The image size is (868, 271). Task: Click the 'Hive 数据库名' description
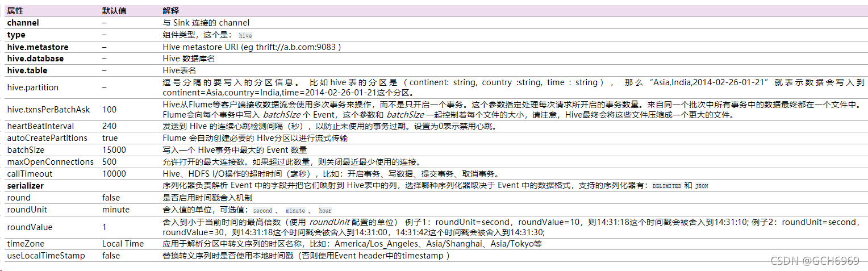coord(189,59)
